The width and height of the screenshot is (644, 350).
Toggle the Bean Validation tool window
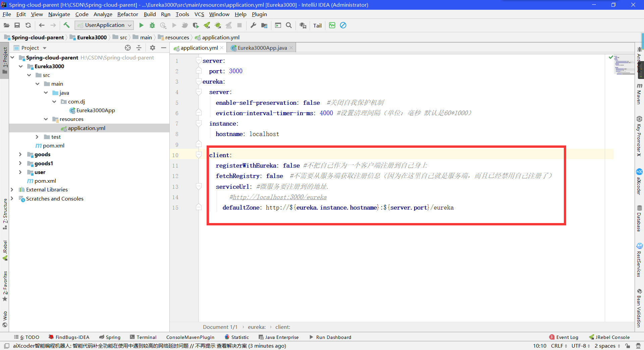click(639, 308)
